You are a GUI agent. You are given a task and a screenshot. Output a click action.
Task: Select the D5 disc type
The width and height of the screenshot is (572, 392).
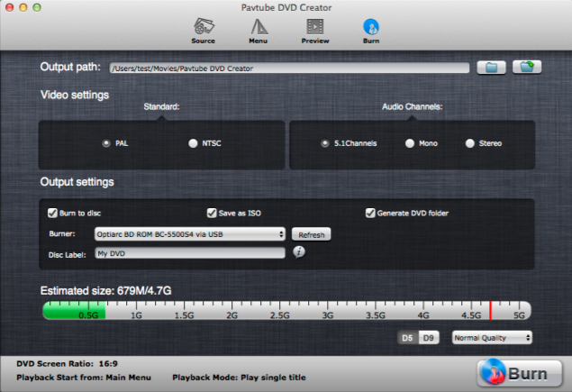click(x=408, y=338)
